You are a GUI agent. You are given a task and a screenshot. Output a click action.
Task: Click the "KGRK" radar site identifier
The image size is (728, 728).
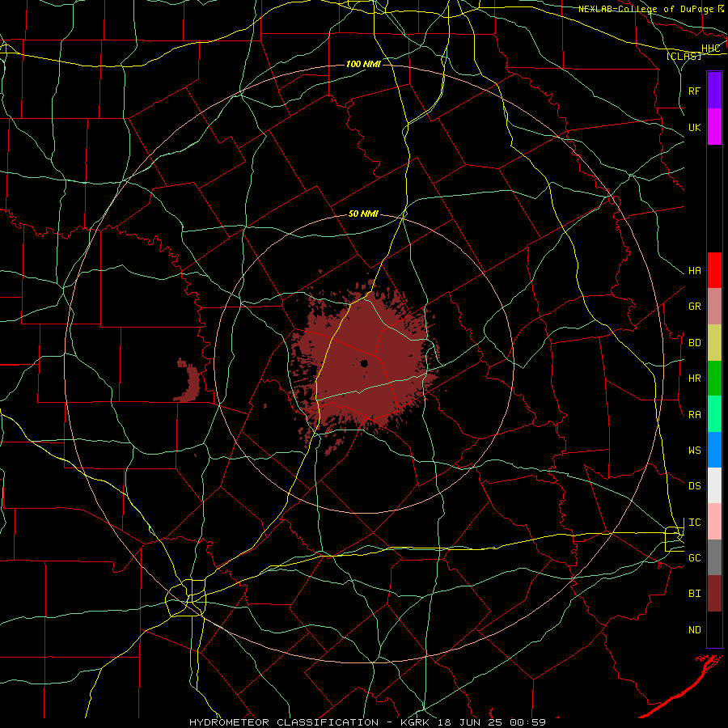pos(415,722)
